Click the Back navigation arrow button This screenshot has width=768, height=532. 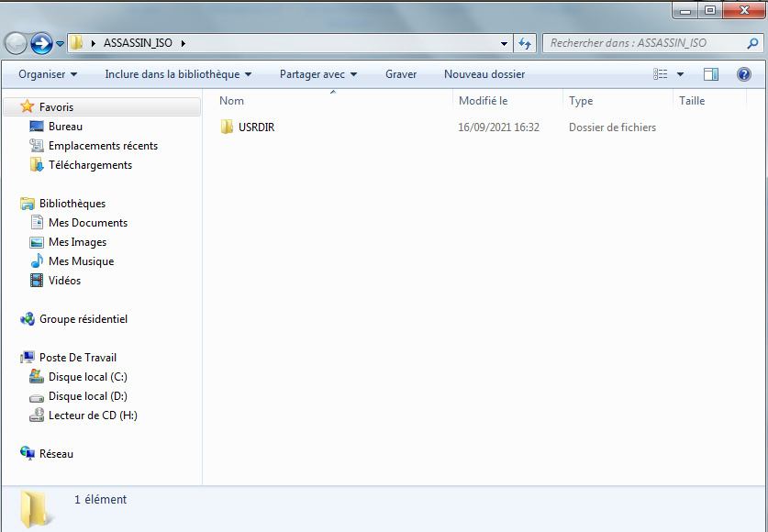pos(17,43)
